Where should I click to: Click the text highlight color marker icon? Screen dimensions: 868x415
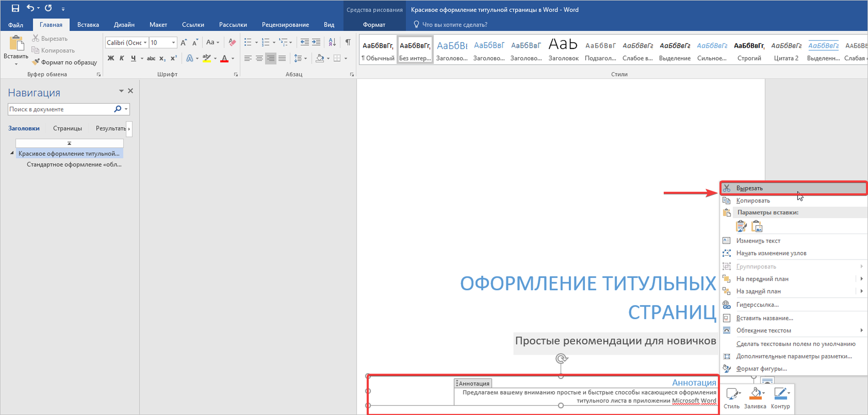click(x=207, y=58)
